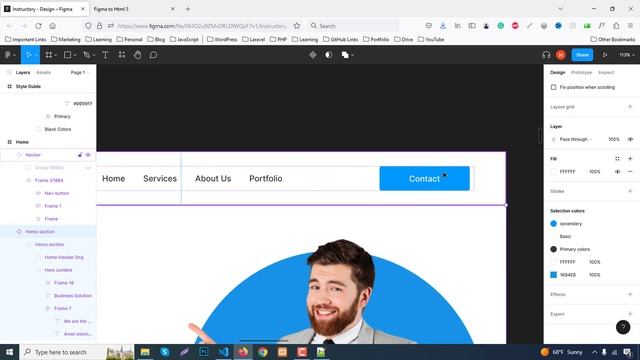This screenshot has width=640, height=360.
Task: Open the Resources tool
Action: point(122,55)
